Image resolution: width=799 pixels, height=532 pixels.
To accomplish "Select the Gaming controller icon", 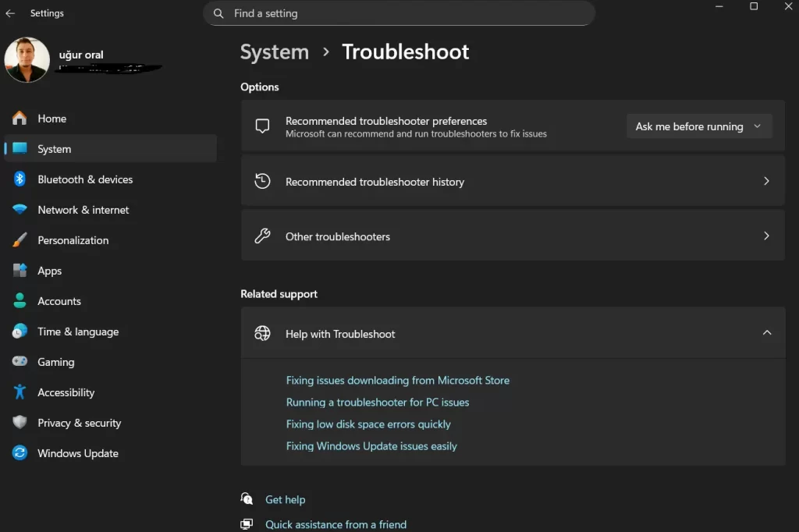I will tap(18, 362).
